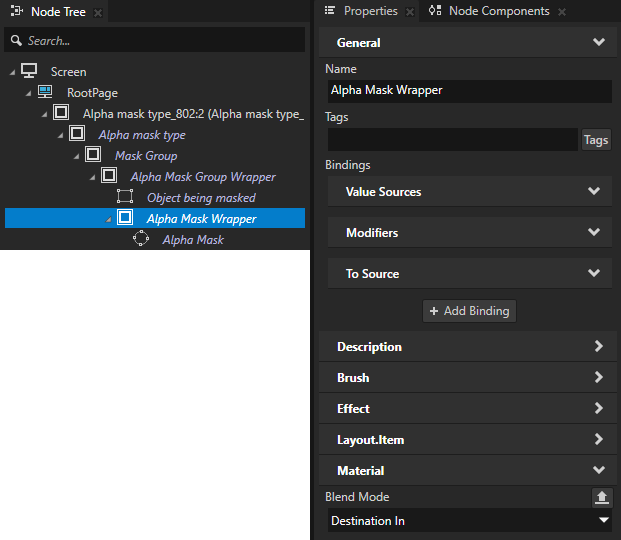Close the Node Tree panel tab
Screen dimensions: 621x540
point(98,12)
